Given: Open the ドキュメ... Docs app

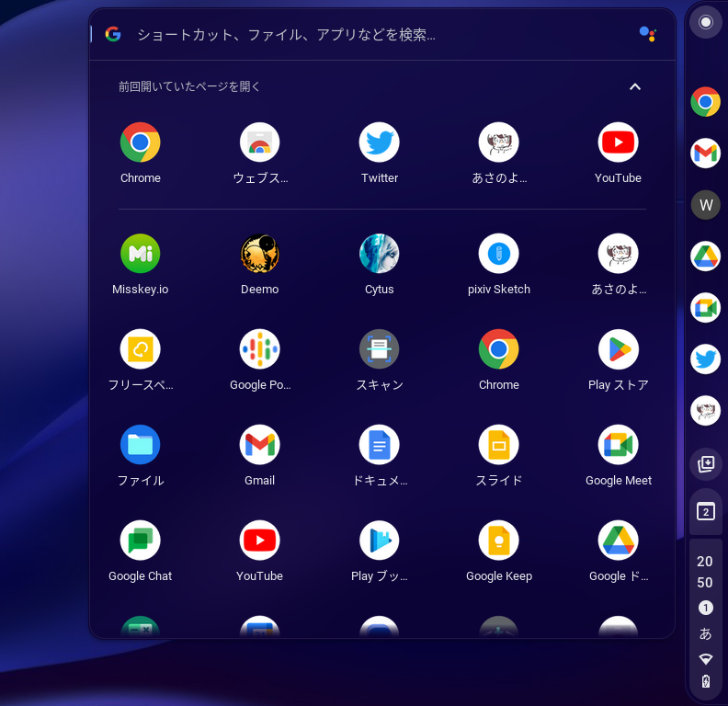Looking at the screenshot, I should click(380, 445).
